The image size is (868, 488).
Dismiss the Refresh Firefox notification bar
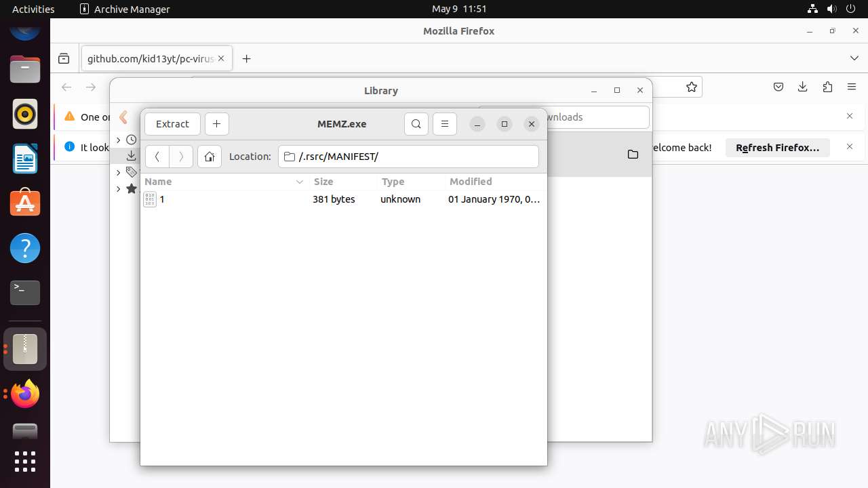point(850,146)
